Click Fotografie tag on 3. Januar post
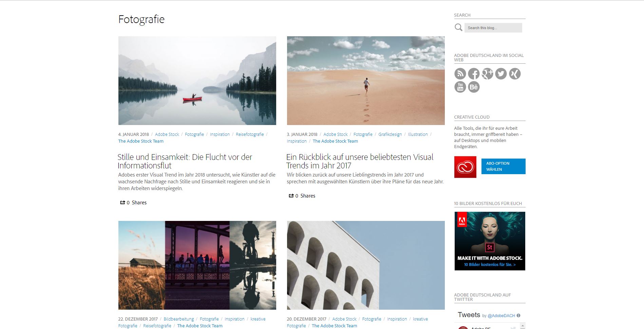The height and width of the screenshot is (329, 644). tap(363, 134)
